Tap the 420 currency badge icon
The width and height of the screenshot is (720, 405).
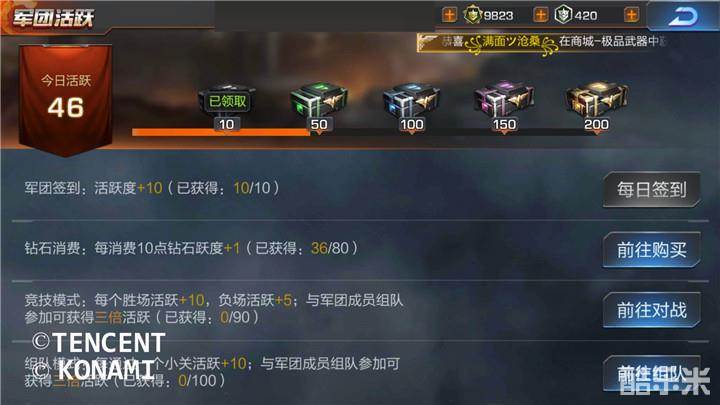(x=563, y=15)
